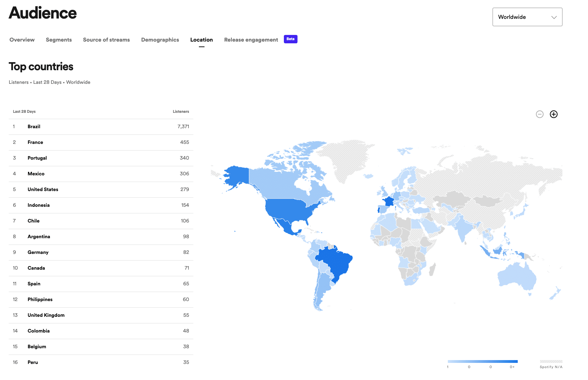This screenshot has width=588, height=380.
Task: Click the blue gradient map legend bar
Action: tap(482, 361)
